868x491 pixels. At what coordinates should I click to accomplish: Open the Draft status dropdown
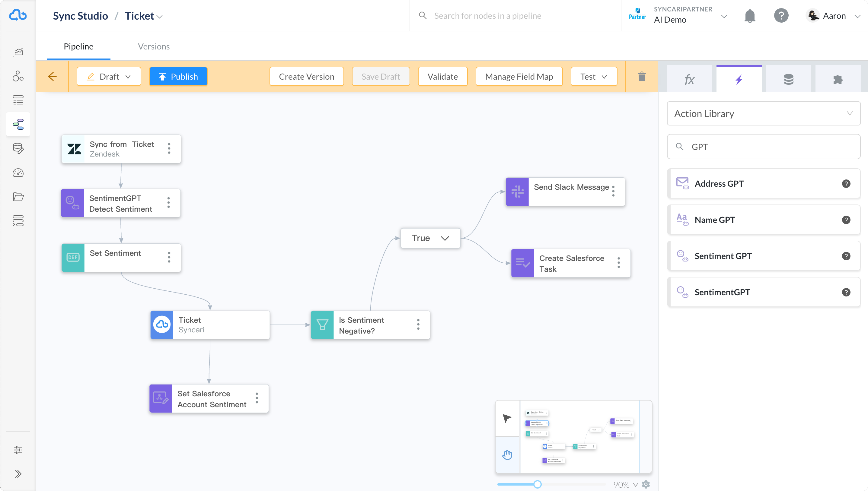tap(109, 77)
